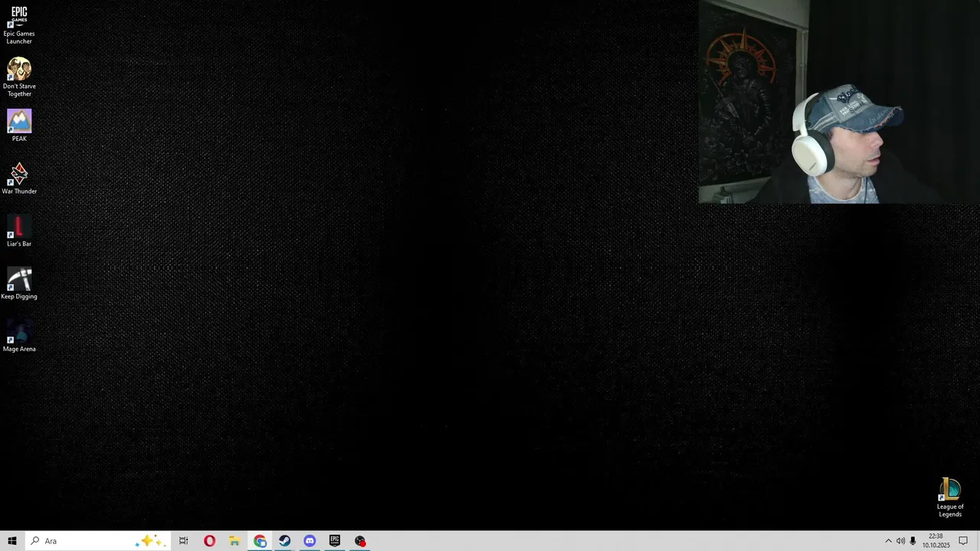980x551 pixels.
Task: Switch to Google Chrome in the taskbar
Action: [260, 541]
